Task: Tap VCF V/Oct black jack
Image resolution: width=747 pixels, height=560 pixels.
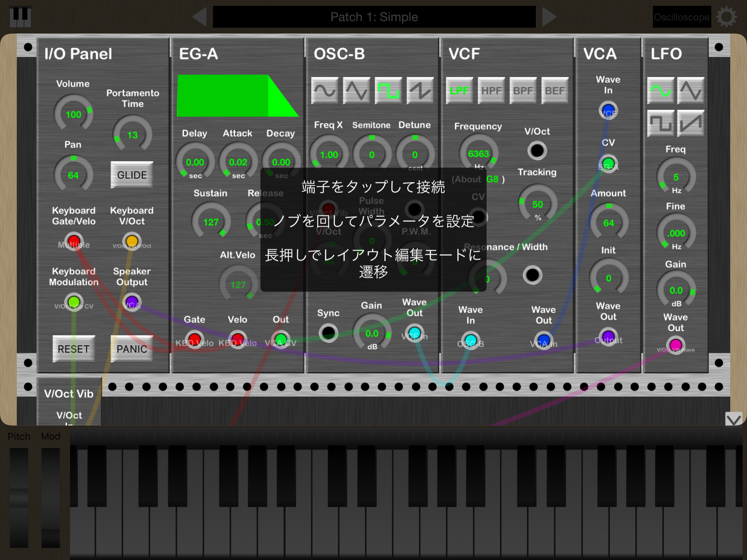Action: click(x=537, y=150)
